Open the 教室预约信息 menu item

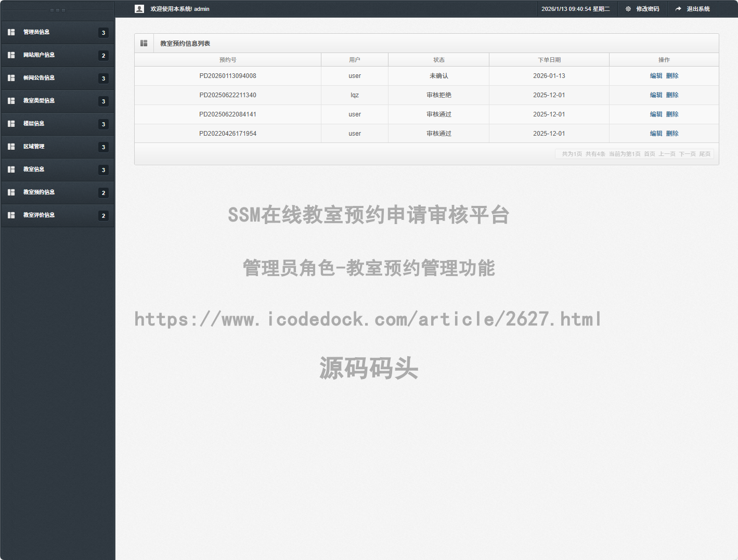(38, 192)
